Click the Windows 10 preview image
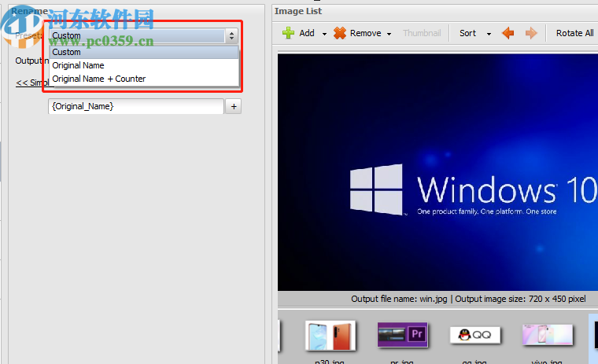The width and height of the screenshot is (598, 364). 437,172
